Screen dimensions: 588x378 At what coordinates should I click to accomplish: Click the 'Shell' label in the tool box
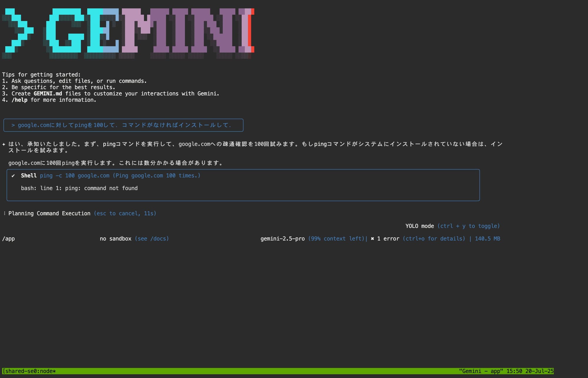point(29,176)
